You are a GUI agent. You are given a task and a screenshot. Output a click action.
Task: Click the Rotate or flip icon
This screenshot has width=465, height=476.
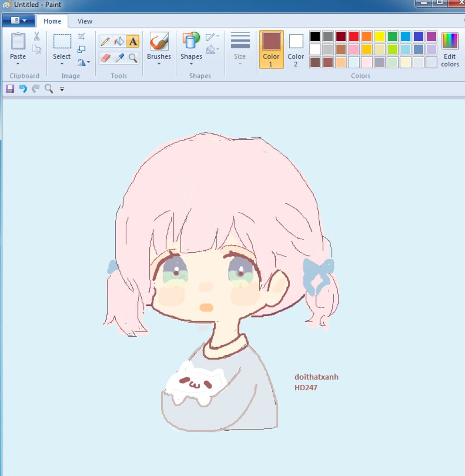[x=81, y=62]
